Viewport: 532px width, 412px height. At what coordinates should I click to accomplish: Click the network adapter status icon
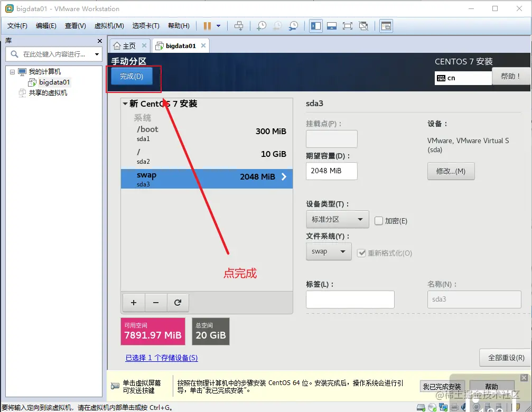[444, 407]
